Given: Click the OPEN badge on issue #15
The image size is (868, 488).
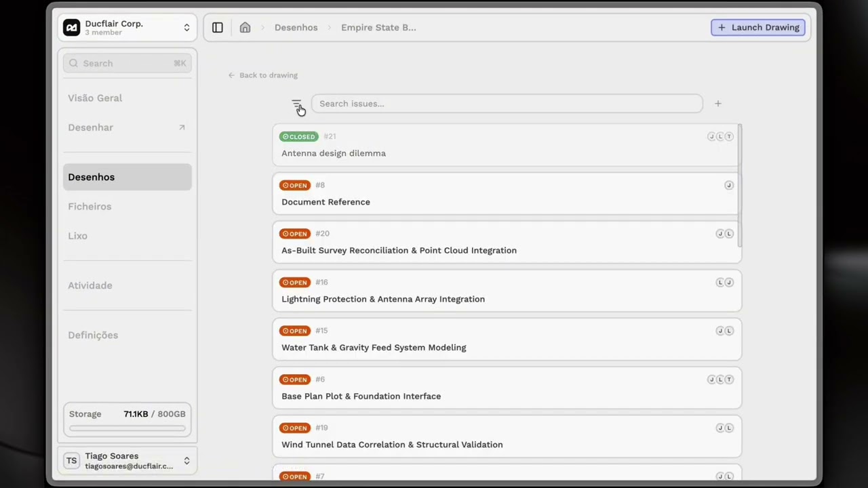Looking at the screenshot, I should (x=295, y=331).
